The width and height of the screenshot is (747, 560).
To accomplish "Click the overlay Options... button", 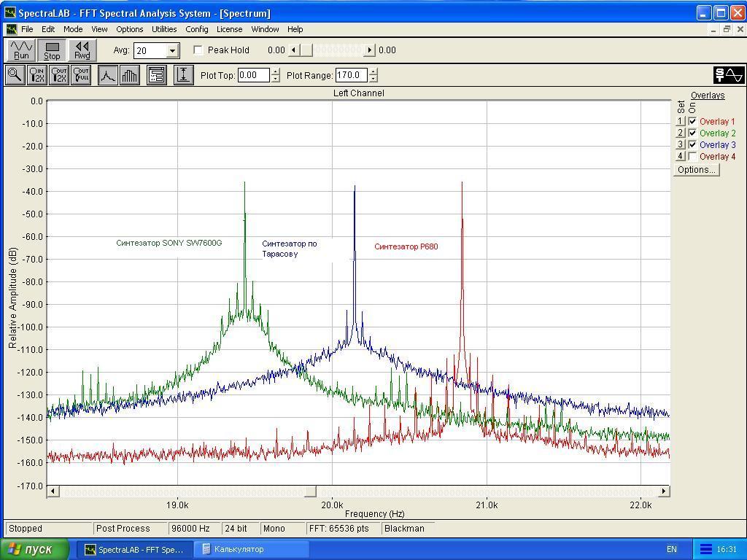I will coord(696,170).
